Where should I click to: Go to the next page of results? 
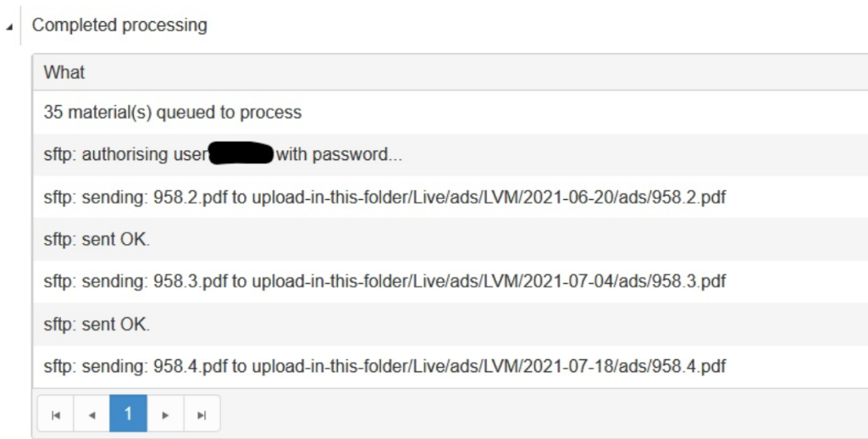click(165, 414)
